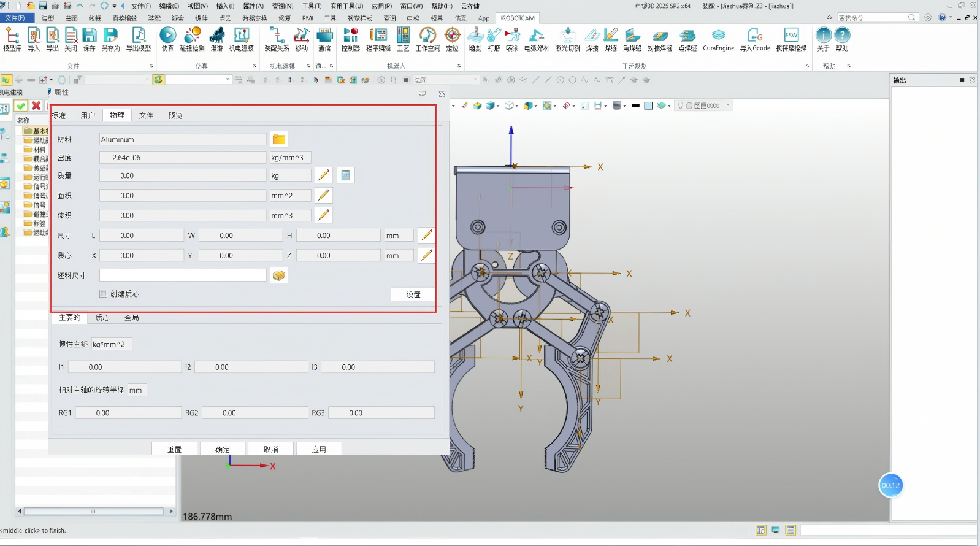The width and height of the screenshot is (980, 546).
Task: Open the 控制器 controller tool
Action: click(350, 36)
